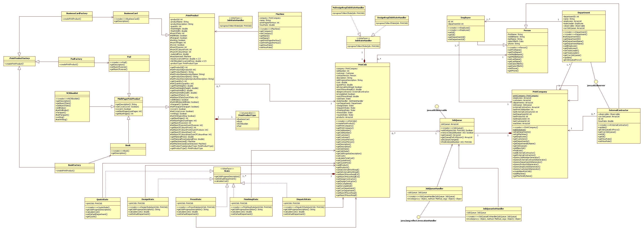The image size is (644, 231).
Task: Select the PrintJob class title
Action: pos(362,65)
